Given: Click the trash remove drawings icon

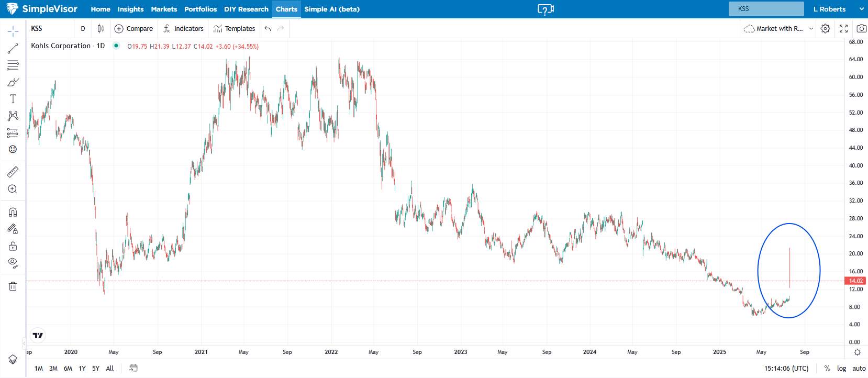Looking at the screenshot, I should click(13, 286).
